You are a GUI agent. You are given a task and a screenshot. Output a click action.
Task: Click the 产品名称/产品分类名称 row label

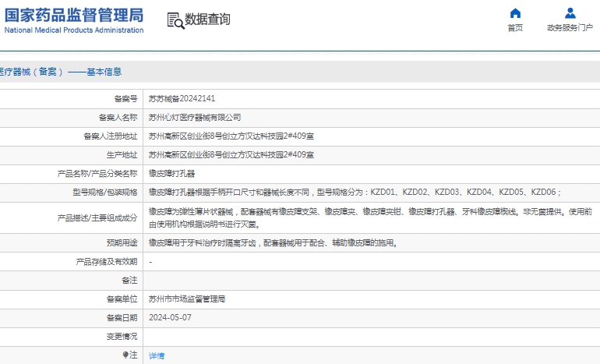[97, 174]
